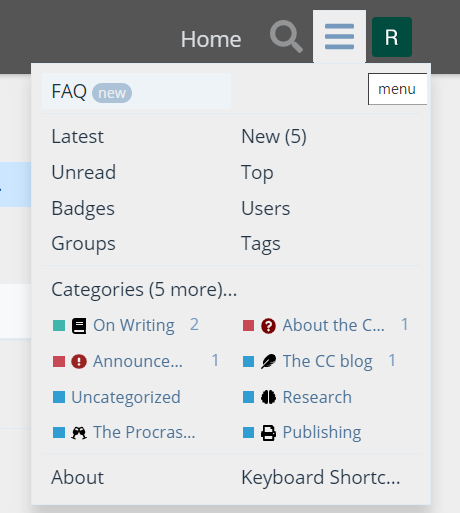This screenshot has height=513, width=460.
Task: Click the brain icon beside Research
Action: [268, 397]
